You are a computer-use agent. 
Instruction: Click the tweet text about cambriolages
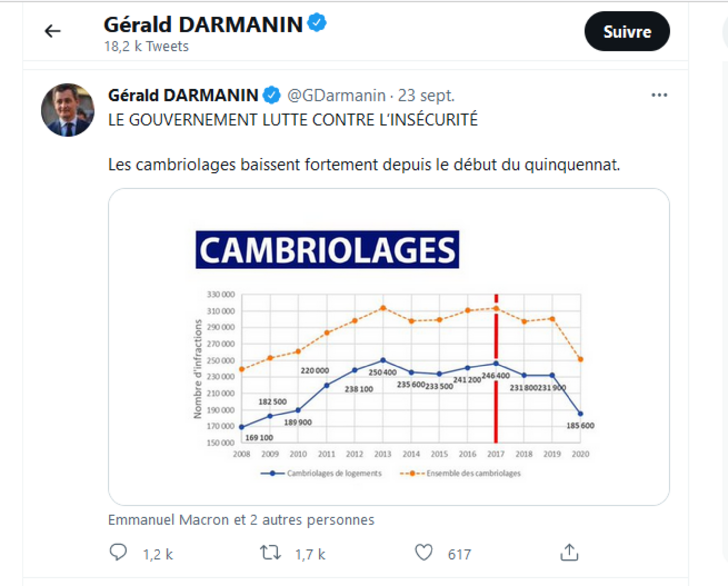[x=364, y=165]
